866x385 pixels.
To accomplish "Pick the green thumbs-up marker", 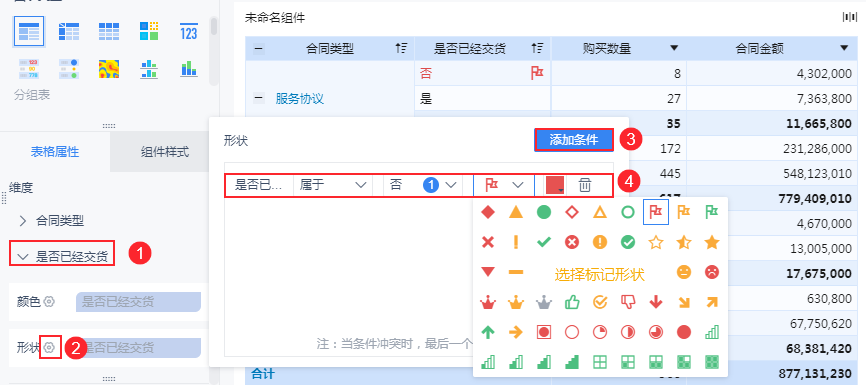I will tap(572, 302).
